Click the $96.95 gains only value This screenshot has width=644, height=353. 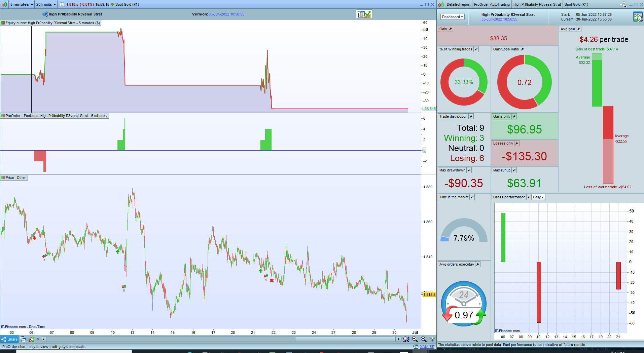pos(524,129)
